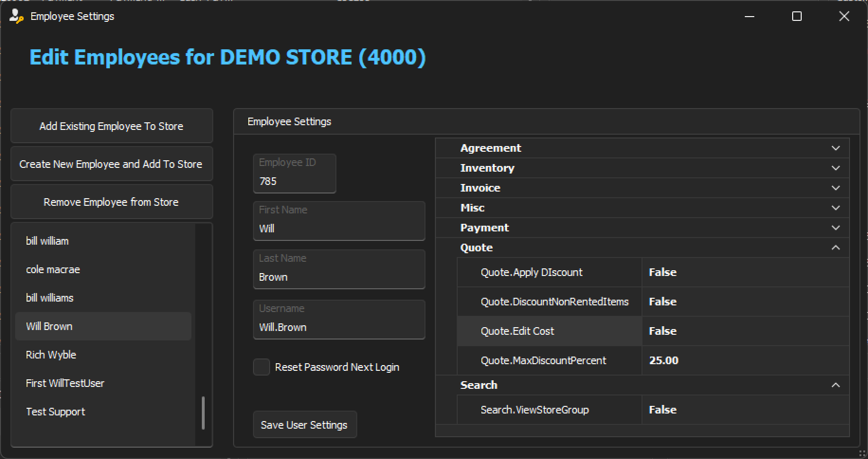Expand the Inventory settings section

(x=835, y=168)
